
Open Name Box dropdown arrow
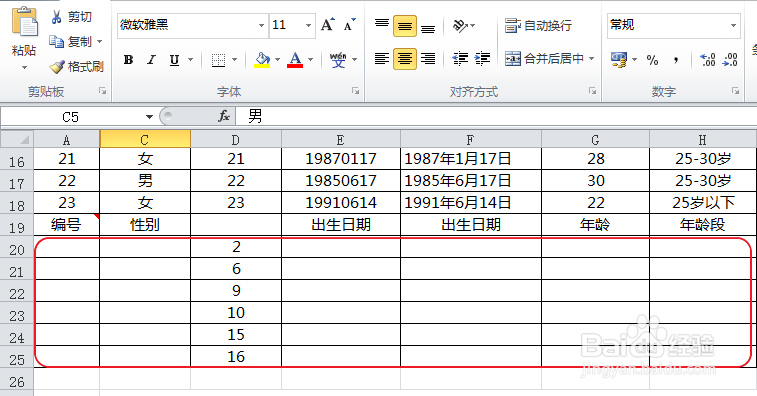[x=149, y=117]
